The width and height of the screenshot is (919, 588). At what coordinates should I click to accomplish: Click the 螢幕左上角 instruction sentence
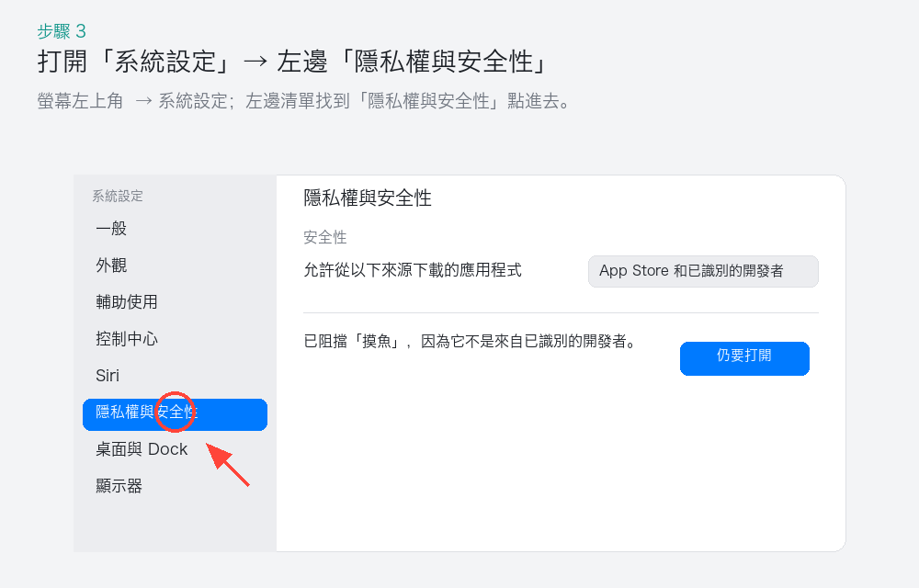tap(303, 101)
